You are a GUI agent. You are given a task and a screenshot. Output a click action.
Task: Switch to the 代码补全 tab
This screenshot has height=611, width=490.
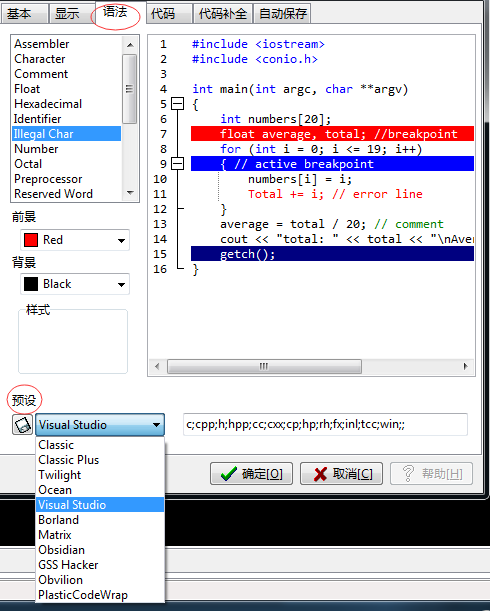[223, 14]
